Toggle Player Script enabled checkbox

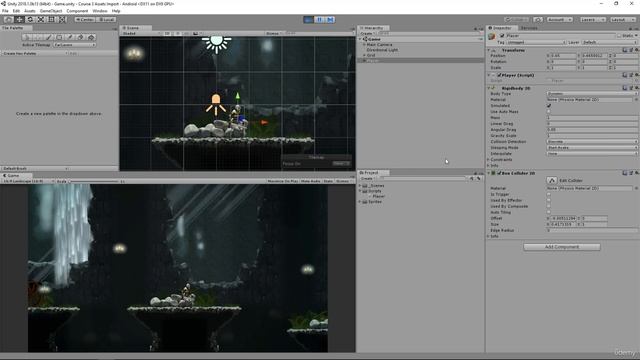[499, 75]
